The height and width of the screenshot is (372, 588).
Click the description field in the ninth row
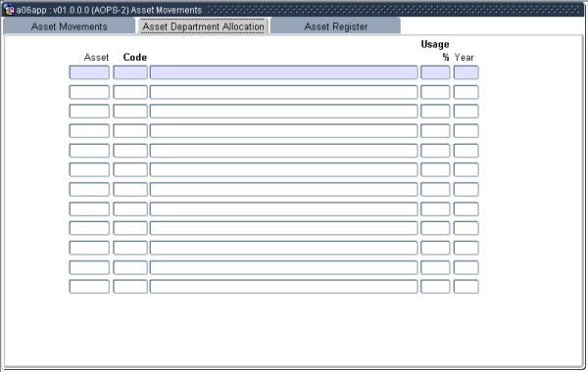pos(283,228)
